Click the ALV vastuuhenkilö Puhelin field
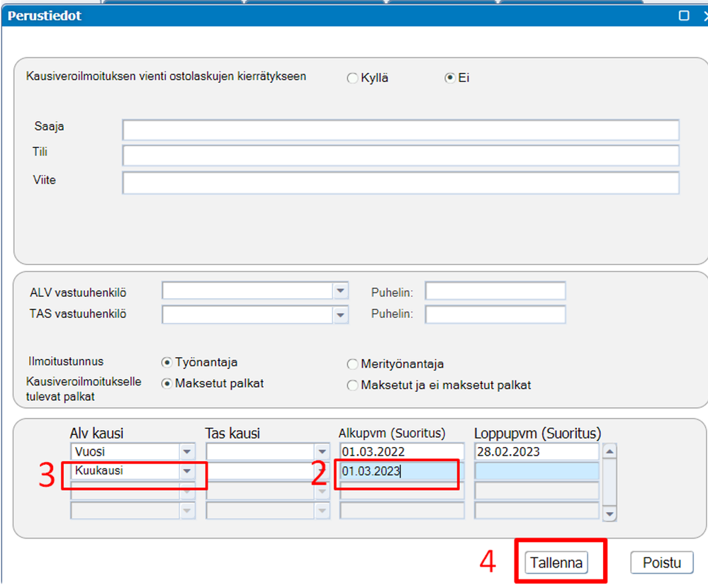The height and width of the screenshot is (588, 708). point(495,291)
